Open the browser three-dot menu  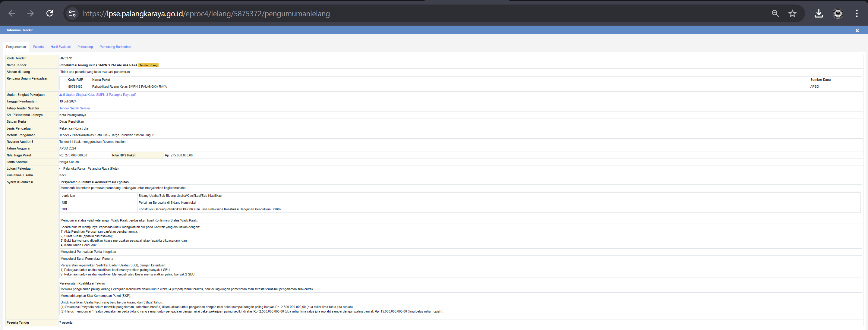click(x=857, y=14)
